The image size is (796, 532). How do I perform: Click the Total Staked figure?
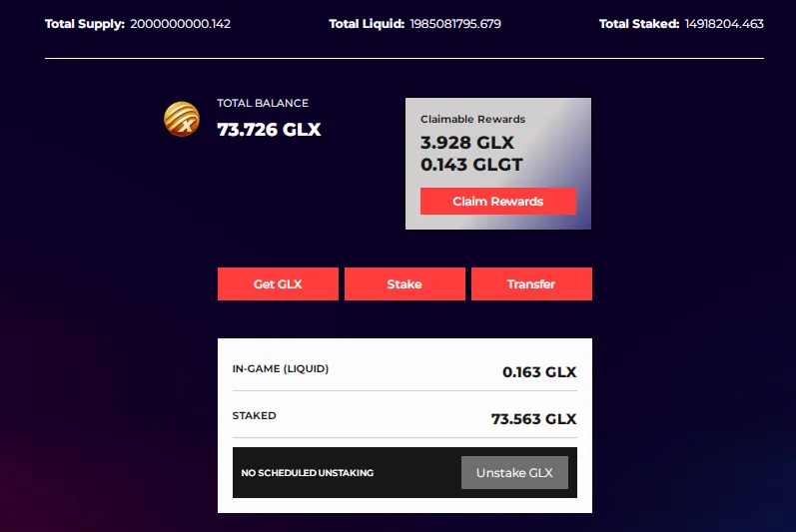[724, 24]
